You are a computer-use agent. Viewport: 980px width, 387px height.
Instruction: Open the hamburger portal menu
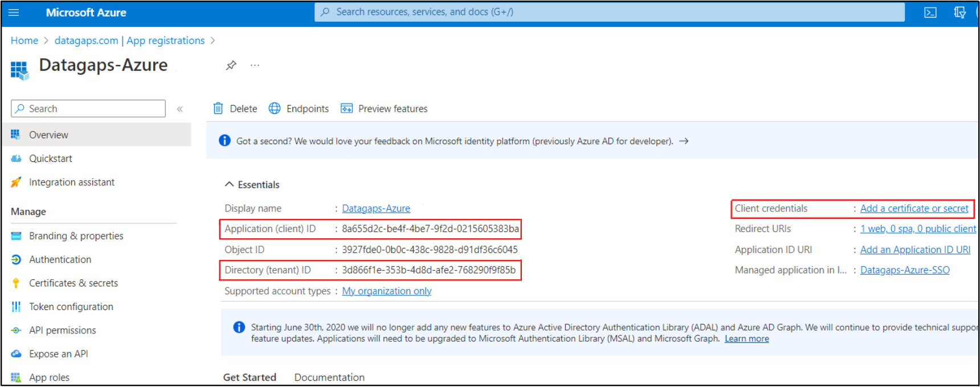pyautogui.click(x=14, y=13)
